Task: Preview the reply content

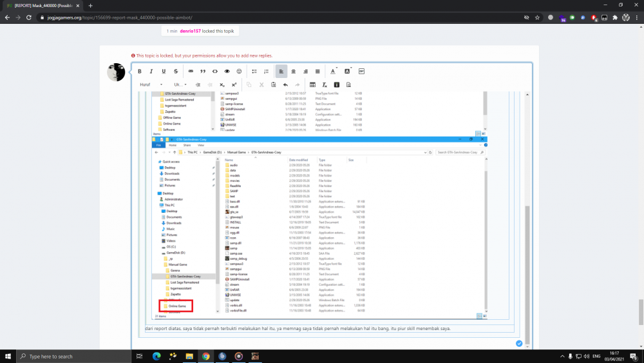Action: 348,84
